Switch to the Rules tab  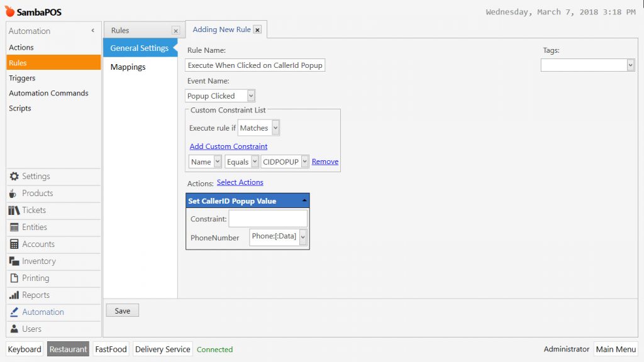coord(120,30)
